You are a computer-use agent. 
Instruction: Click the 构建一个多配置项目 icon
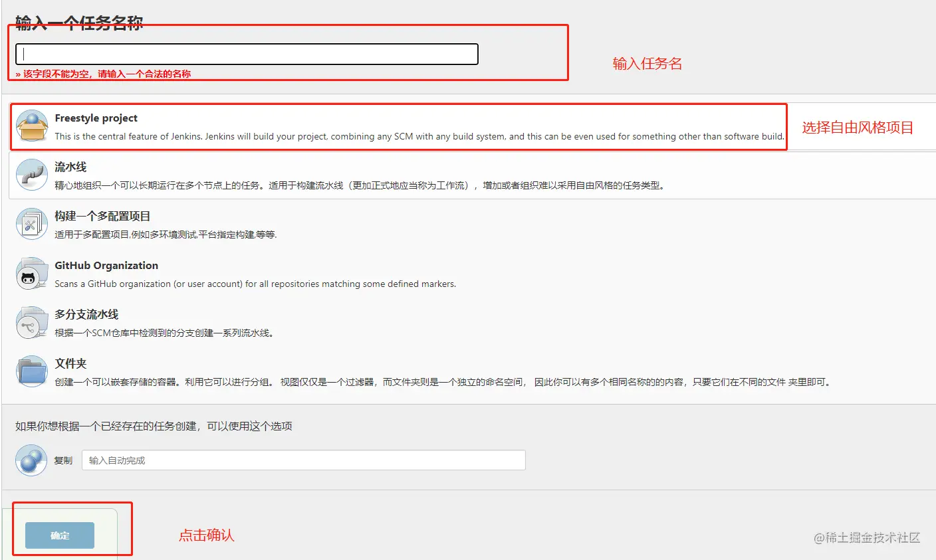pos(32,225)
